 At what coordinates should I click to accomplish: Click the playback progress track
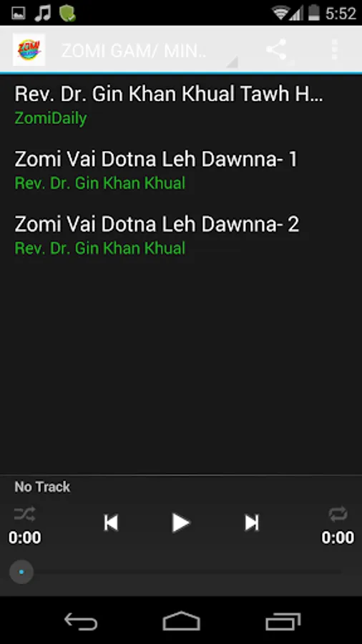pyautogui.click(x=181, y=572)
